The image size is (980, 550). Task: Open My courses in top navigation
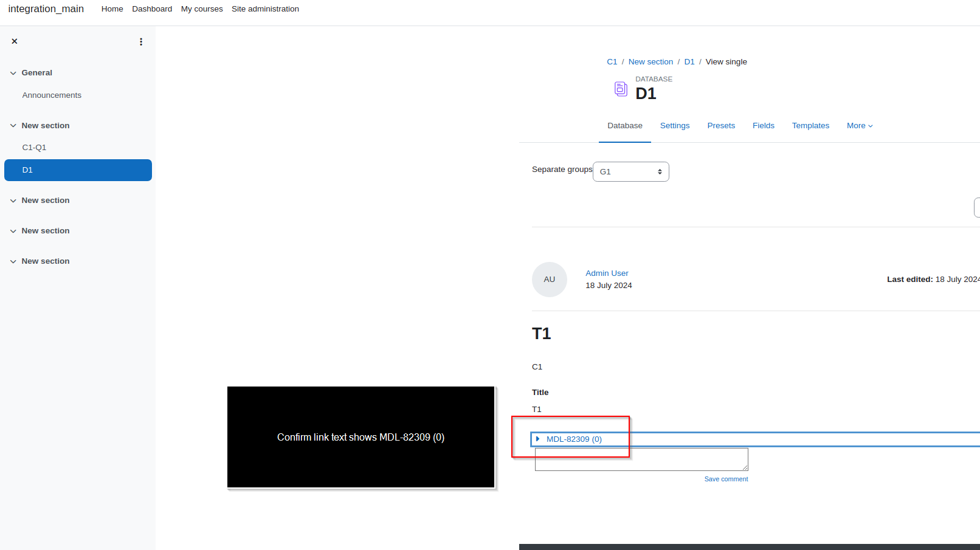pos(202,9)
